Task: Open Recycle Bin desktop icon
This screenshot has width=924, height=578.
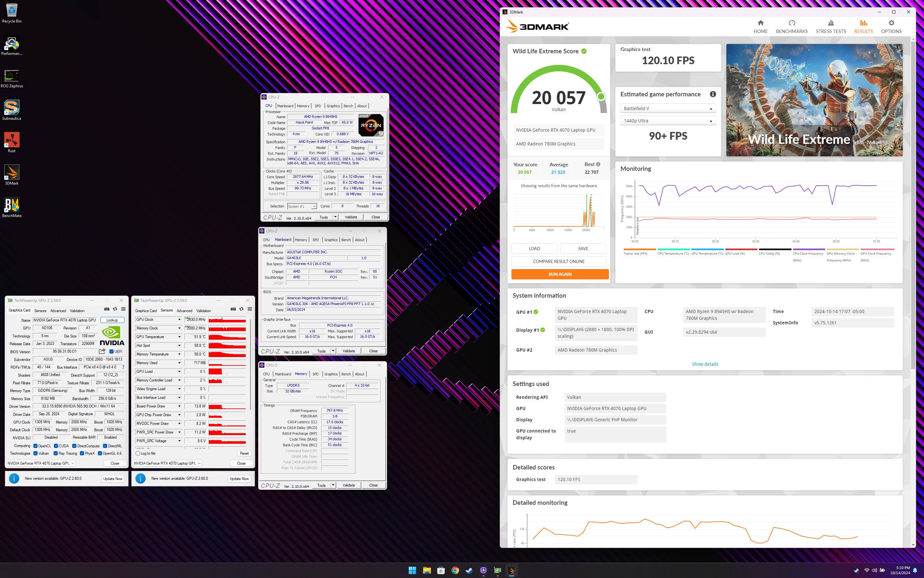Action: pyautogui.click(x=12, y=13)
